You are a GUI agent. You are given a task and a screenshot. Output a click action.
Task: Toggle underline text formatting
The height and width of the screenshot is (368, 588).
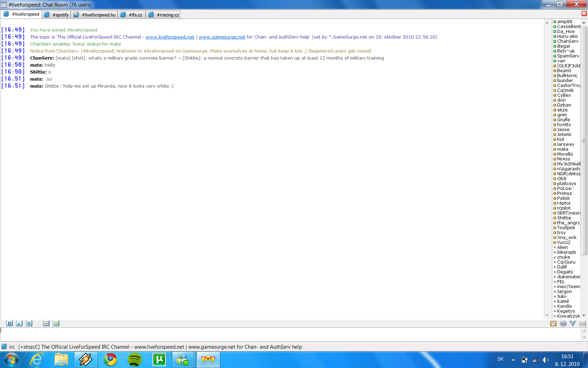(x=29, y=323)
